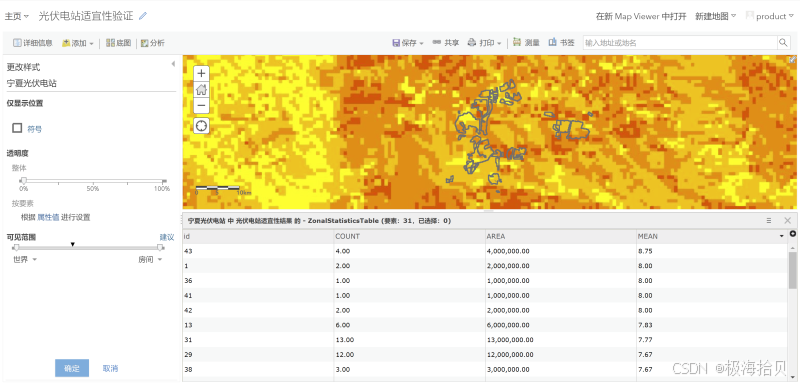Click the add field plus icon in table

click(x=793, y=234)
